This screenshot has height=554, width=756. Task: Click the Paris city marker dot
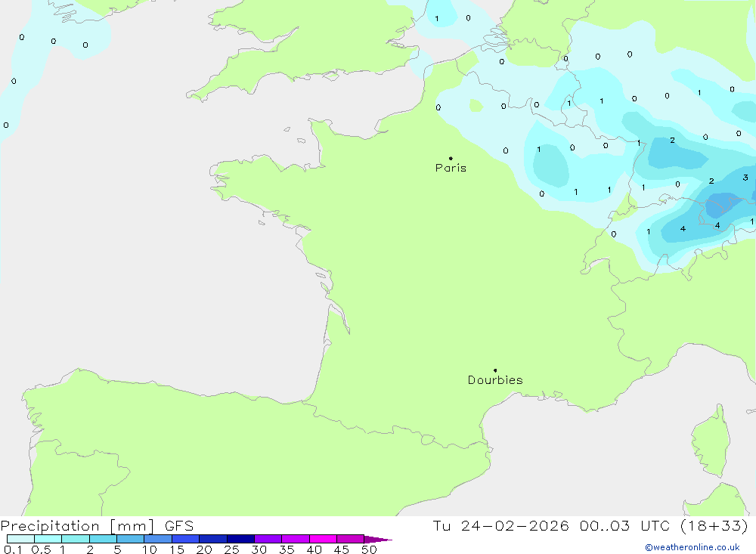(x=451, y=158)
